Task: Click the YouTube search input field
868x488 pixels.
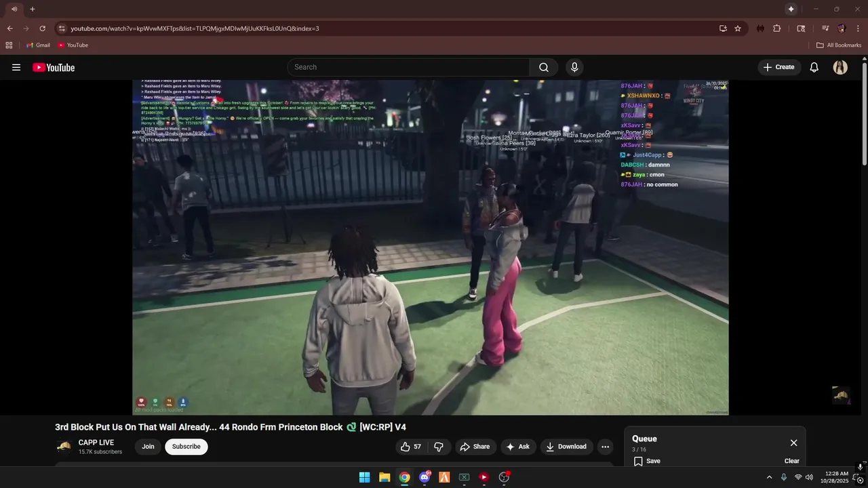Action: 408,67
